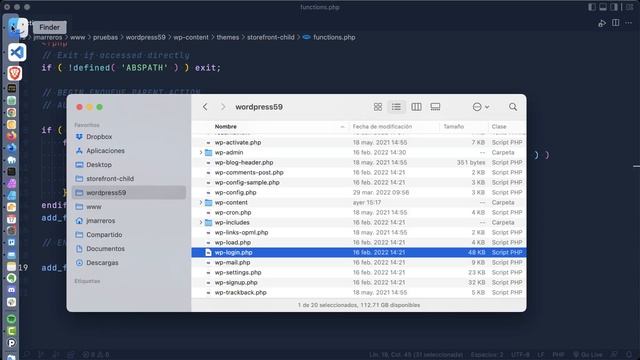Image resolution: width=640 pixels, height=360 pixels.
Task: Expand the wp-admin folder
Action: (x=201, y=153)
